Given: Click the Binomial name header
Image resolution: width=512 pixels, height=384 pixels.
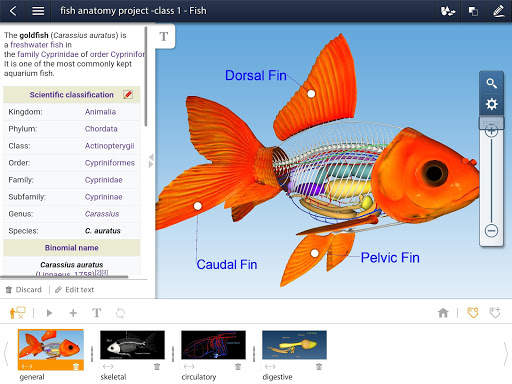Looking at the screenshot, I should pos(72,248).
